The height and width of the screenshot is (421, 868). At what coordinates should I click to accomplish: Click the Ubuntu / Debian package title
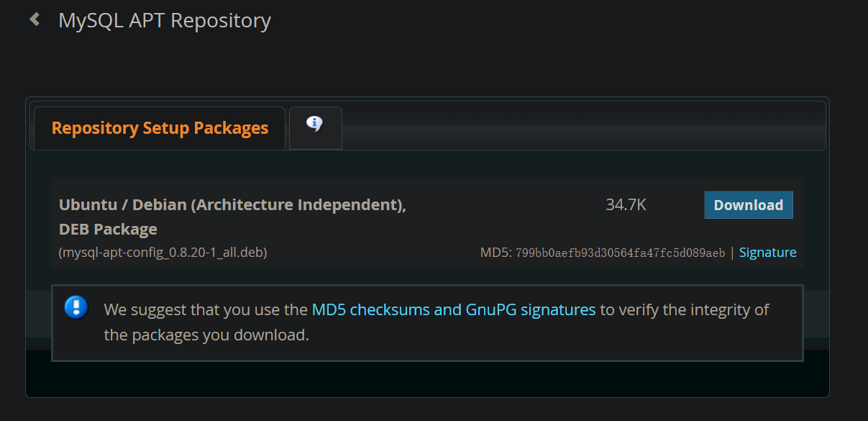[232, 205]
